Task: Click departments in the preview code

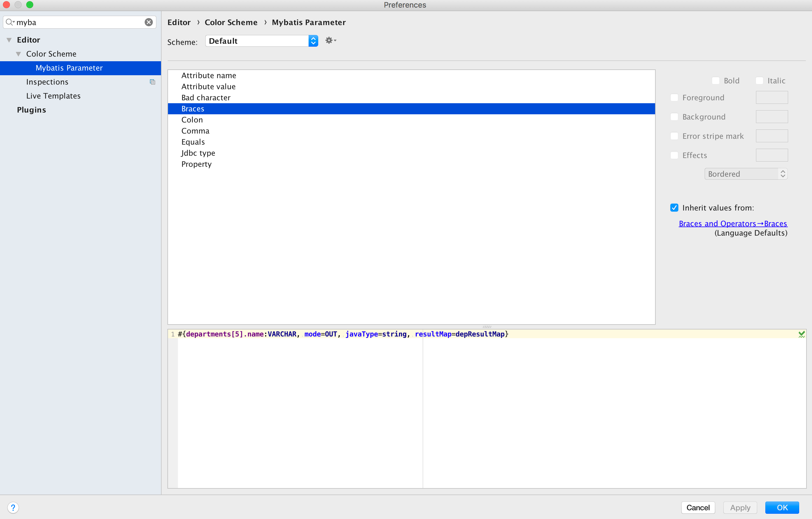Action: (x=208, y=334)
